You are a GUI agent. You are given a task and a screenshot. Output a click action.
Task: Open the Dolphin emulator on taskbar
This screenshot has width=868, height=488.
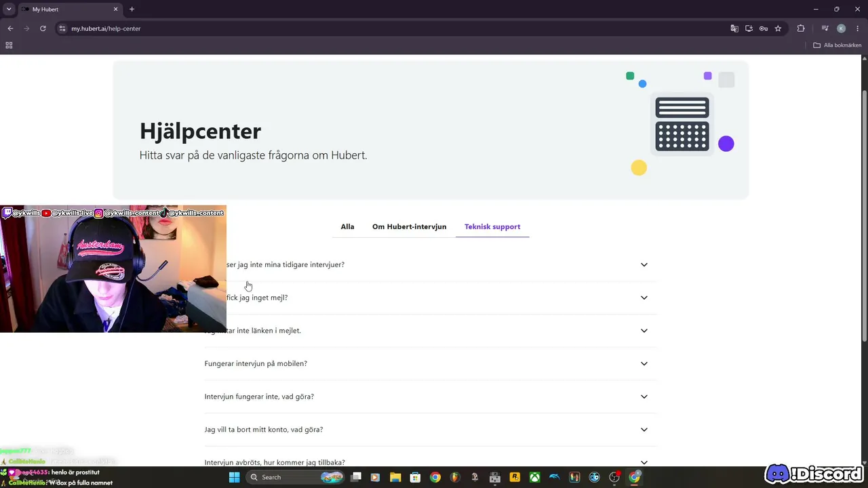point(555,477)
